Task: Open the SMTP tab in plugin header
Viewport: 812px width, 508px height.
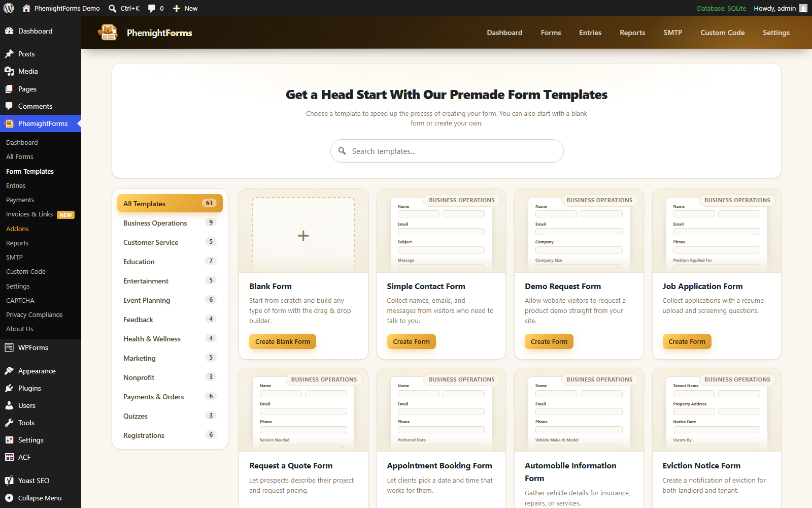Action: [x=672, y=33]
